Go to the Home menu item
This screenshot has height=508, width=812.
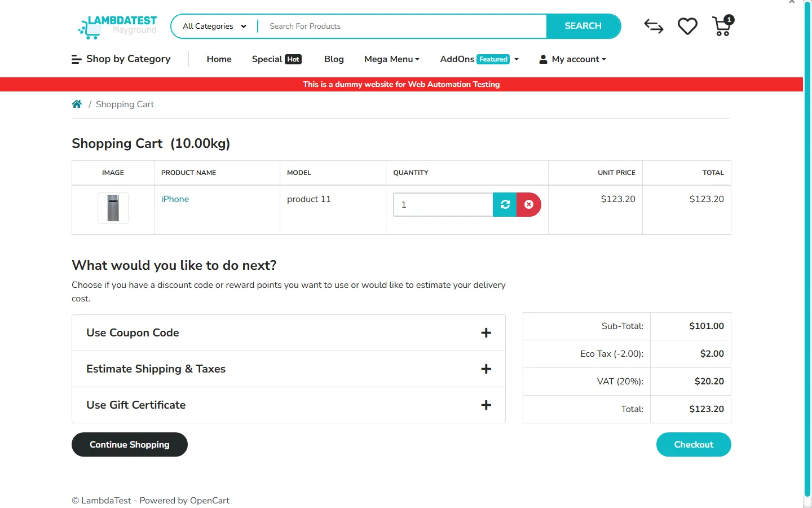(x=219, y=59)
